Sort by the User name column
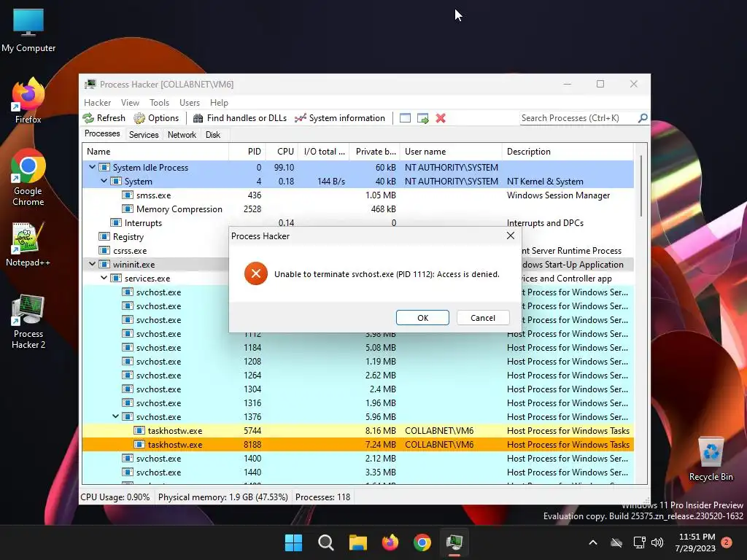Image resolution: width=747 pixels, height=560 pixels. coord(451,152)
